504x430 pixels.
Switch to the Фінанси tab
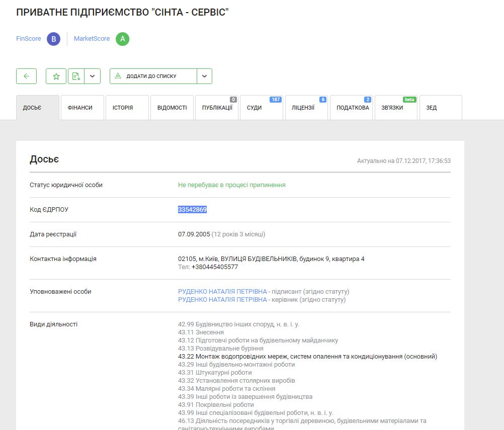[x=82, y=108]
